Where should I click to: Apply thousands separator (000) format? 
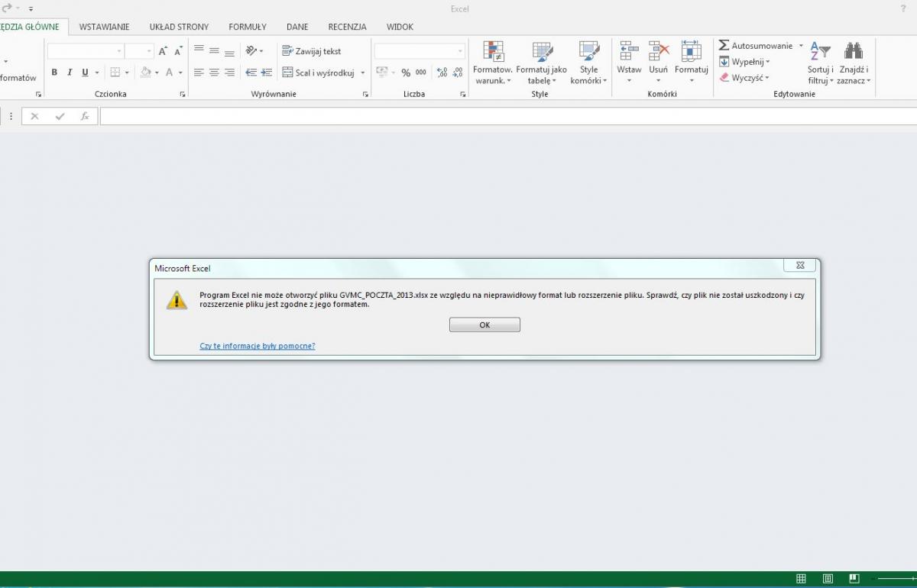tap(421, 73)
